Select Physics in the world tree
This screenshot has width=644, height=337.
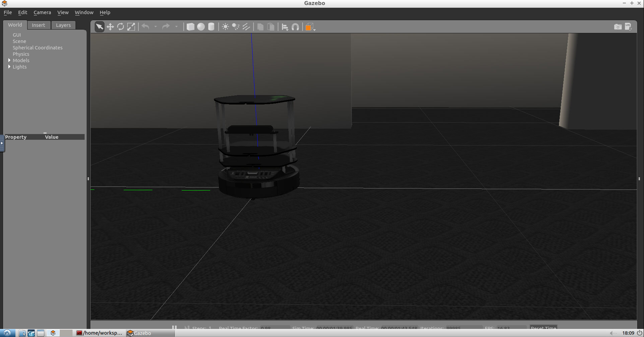click(21, 54)
